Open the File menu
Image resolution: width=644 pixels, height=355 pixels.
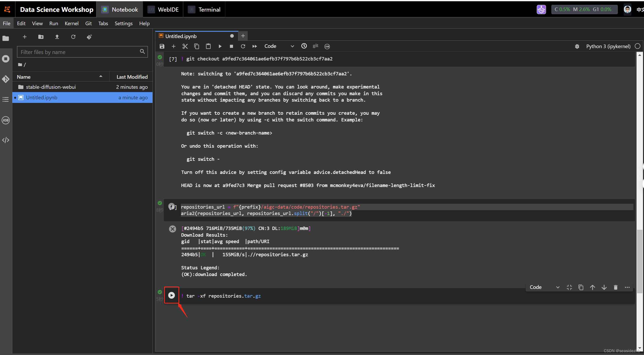pos(6,23)
